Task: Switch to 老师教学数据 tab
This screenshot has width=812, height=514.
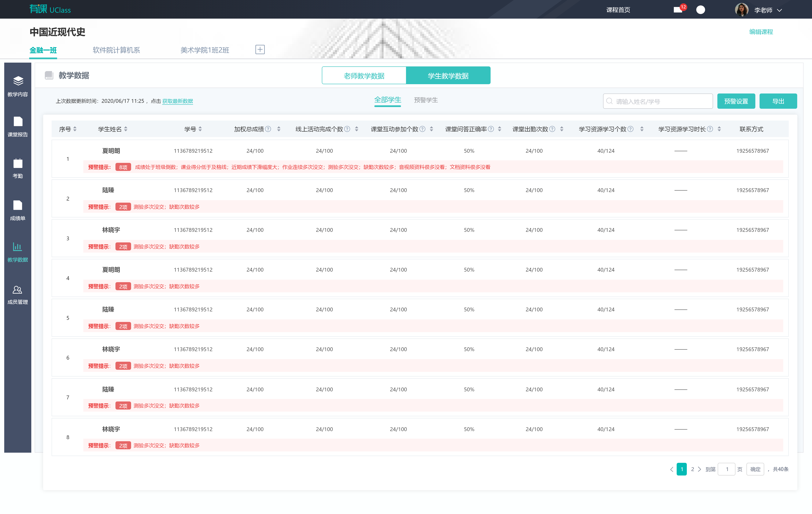Action: click(364, 76)
